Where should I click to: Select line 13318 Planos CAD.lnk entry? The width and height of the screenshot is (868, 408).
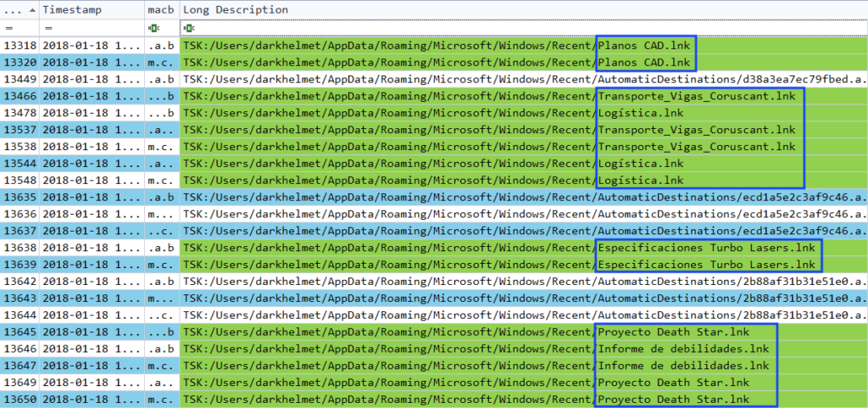tap(644, 44)
